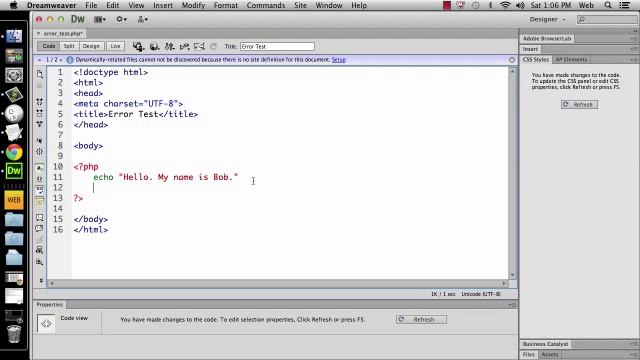Image resolution: width=640 pixels, height=360 pixels.
Task: Click the Open Documents icon in the coding toolbar
Action: point(40,74)
